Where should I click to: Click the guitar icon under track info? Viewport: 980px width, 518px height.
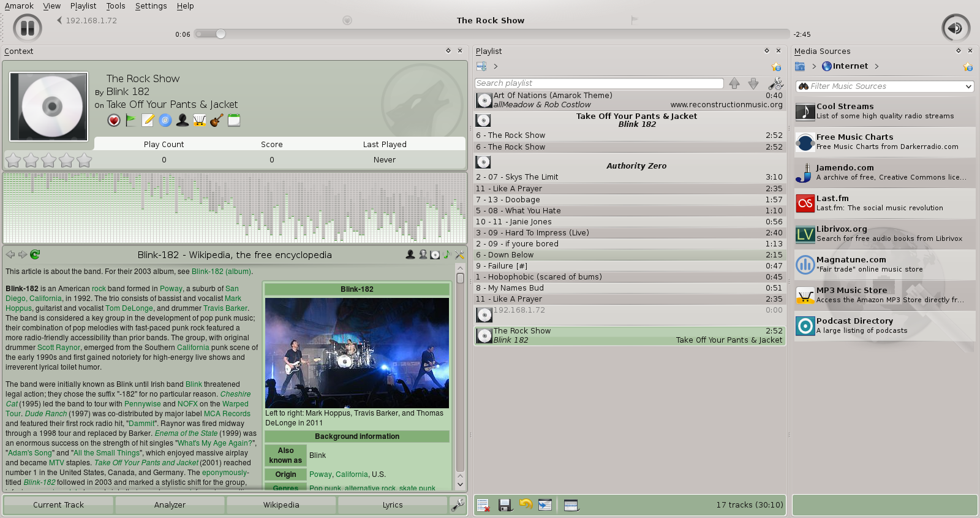217,120
